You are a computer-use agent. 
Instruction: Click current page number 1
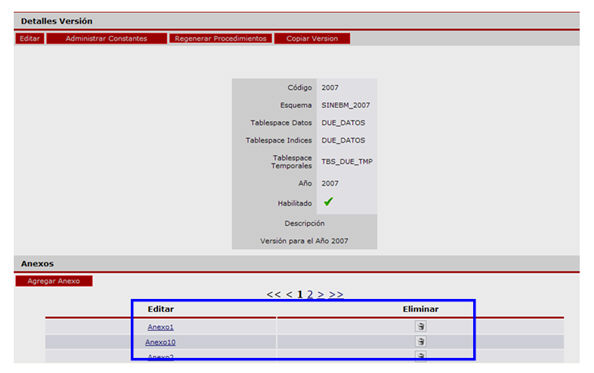[x=300, y=294]
